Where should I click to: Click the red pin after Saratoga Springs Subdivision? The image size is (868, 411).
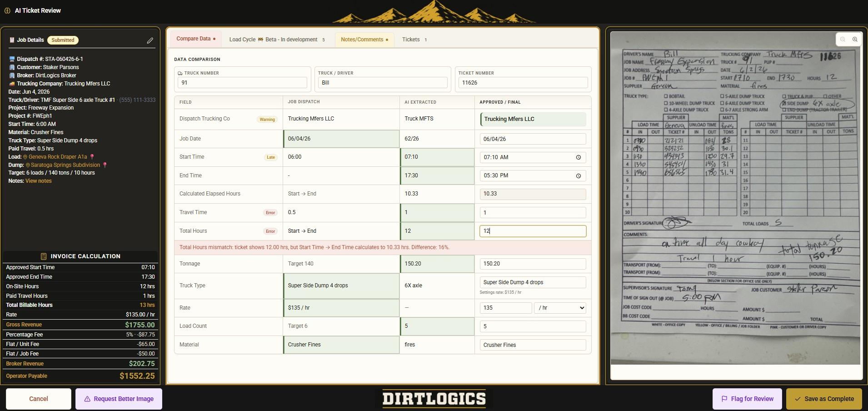pyautogui.click(x=105, y=165)
